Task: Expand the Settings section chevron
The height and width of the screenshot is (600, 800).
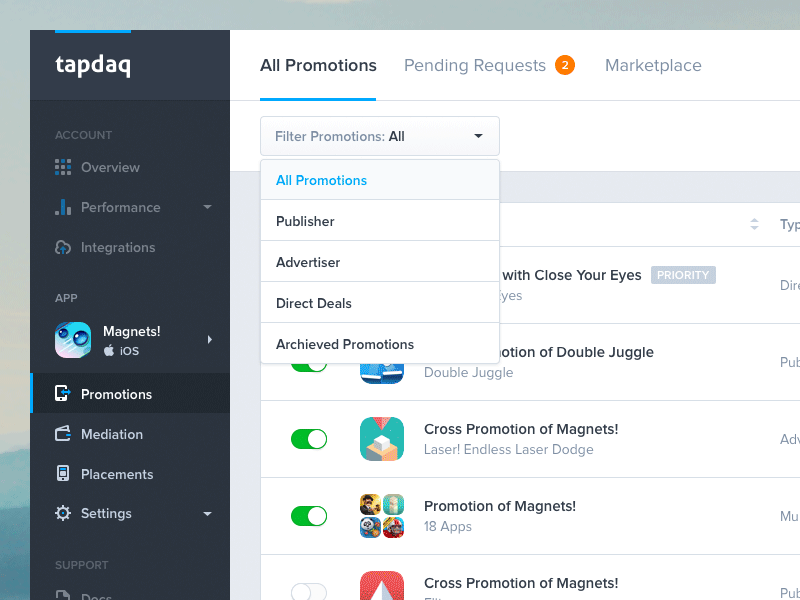Action: pyautogui.click(x=208, y=513)
